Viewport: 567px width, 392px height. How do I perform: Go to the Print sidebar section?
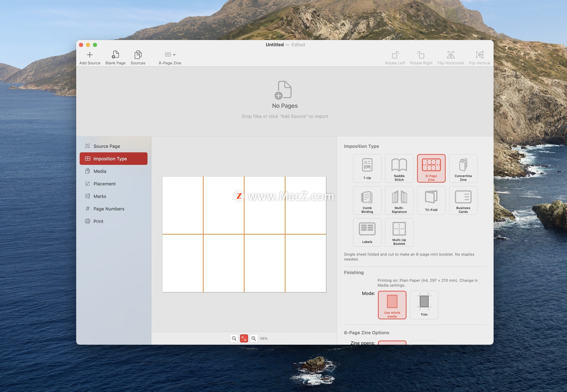pos(98,221)
